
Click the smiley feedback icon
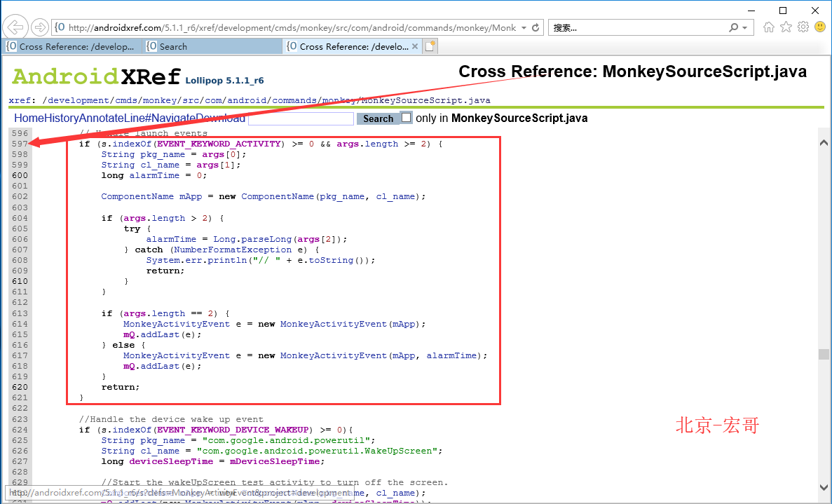coord(820,27)
